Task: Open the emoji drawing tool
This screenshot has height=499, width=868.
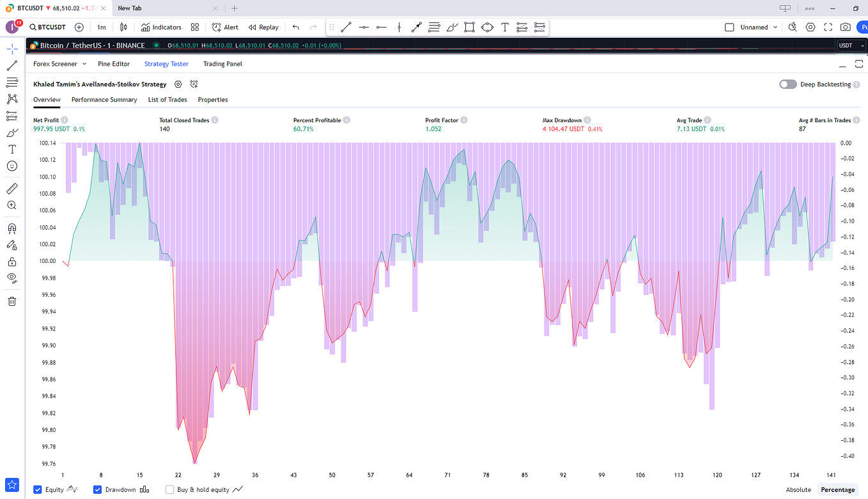Action: pyautogui.click(x=12, y=166)
